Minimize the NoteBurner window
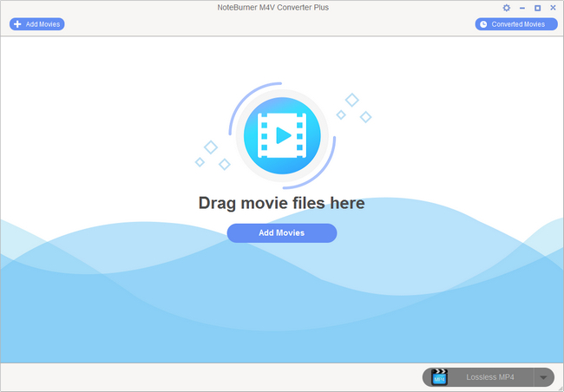564x392 pixels. click(522, 8)
